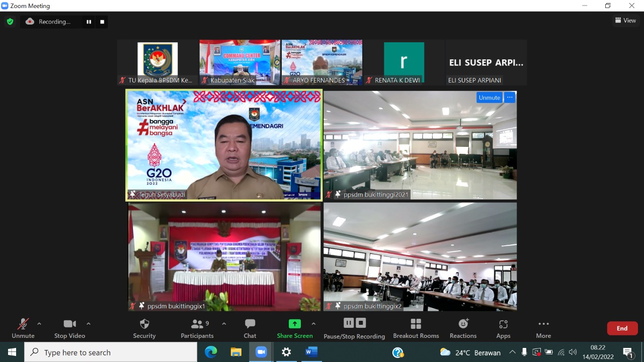Click the encryption shield icon at top left

[x=10, y=22]
